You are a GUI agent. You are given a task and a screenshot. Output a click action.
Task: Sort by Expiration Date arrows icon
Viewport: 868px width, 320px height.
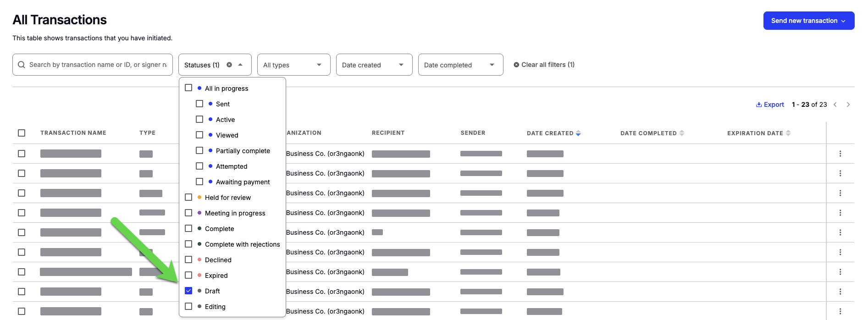click(x=788, y=133)
